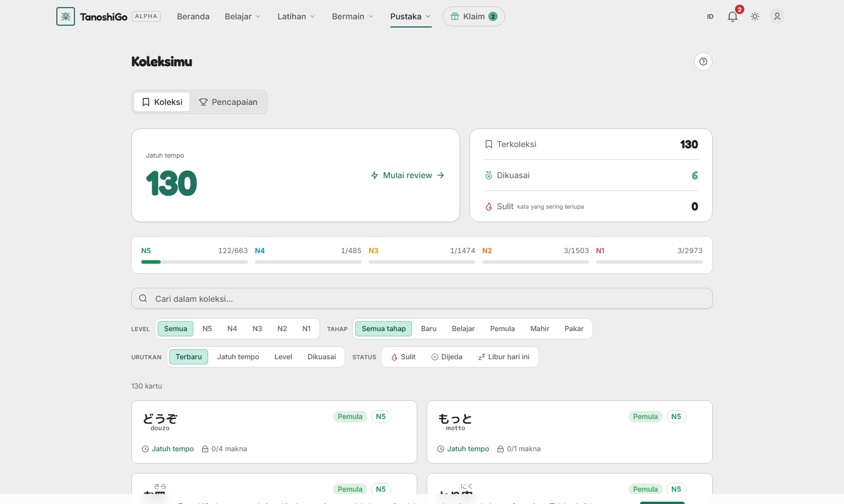Select the Koleksi tab
The width and height of the screenshot is (844, 504).
[x=162, y=102]
